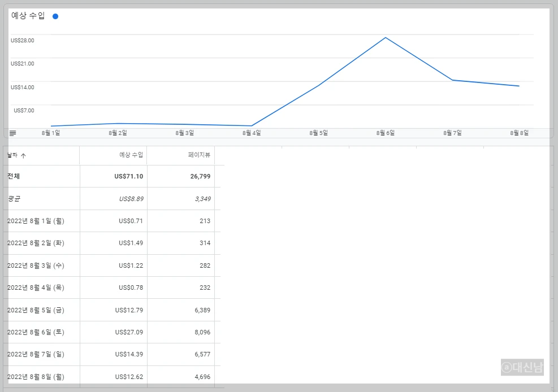
Task: Select average revenue US$8.89
Action: (x=131, y=199)
